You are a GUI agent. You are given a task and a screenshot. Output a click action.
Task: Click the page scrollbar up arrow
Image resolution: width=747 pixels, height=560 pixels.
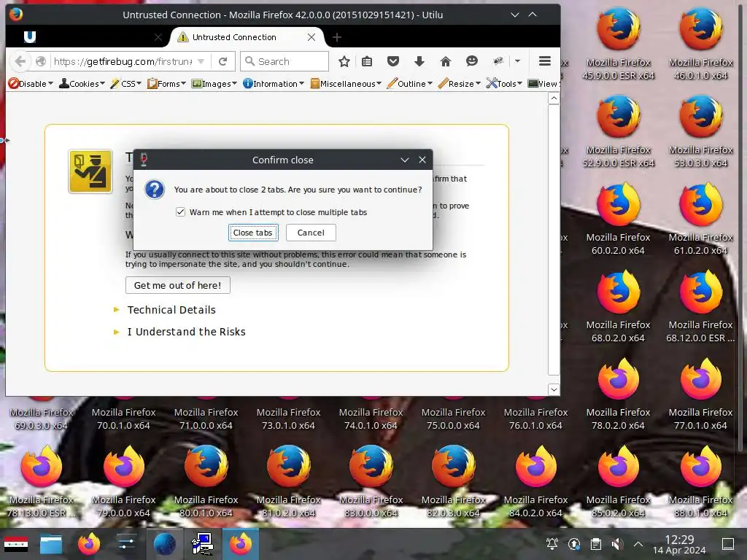coord(554,98)
